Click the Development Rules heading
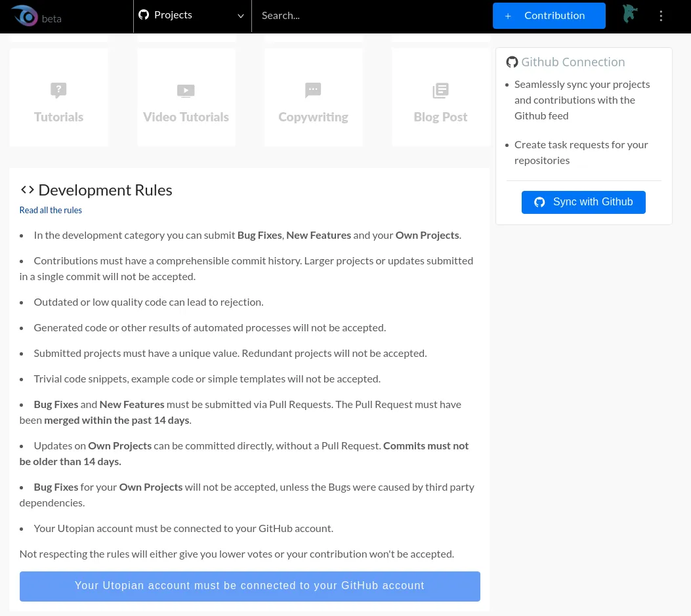Viewport: 691px width, 616px height. coord(106,190)
